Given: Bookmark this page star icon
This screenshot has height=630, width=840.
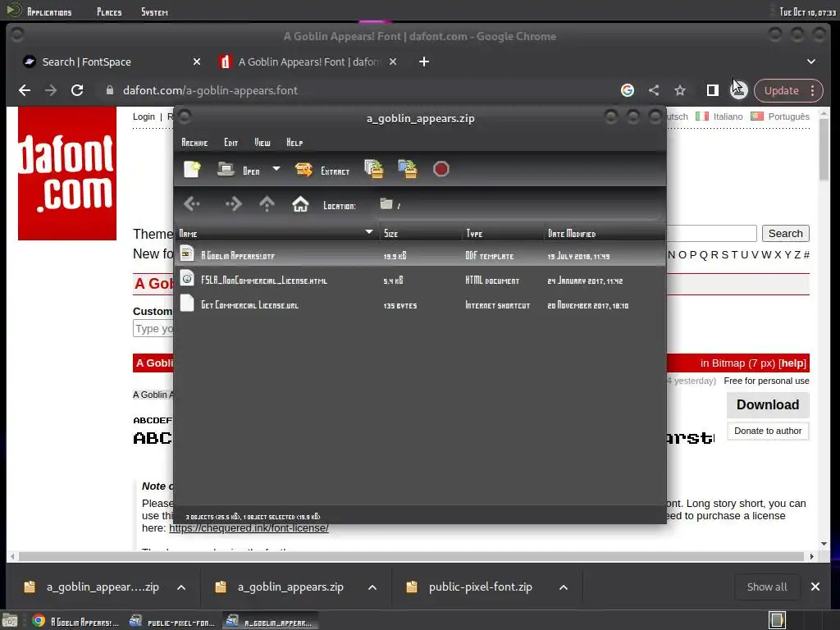Looking at the screenshot, I should pos(680,90).
